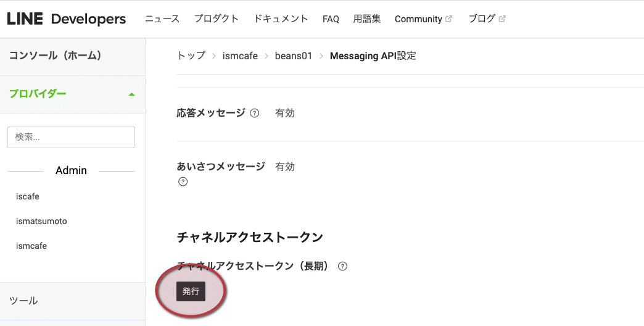This screenshot has width=644, height=326.
Task: Go to the FAQ page
Action: coord(331,19)
